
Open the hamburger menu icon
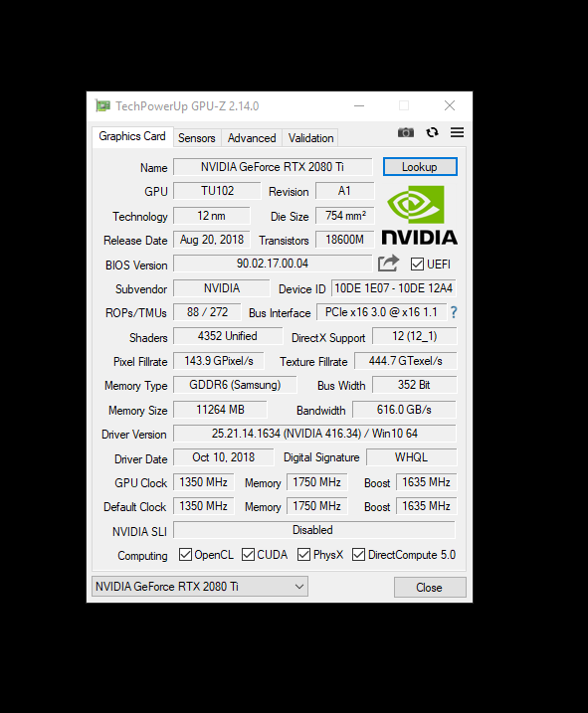click(x=457, y=132)
